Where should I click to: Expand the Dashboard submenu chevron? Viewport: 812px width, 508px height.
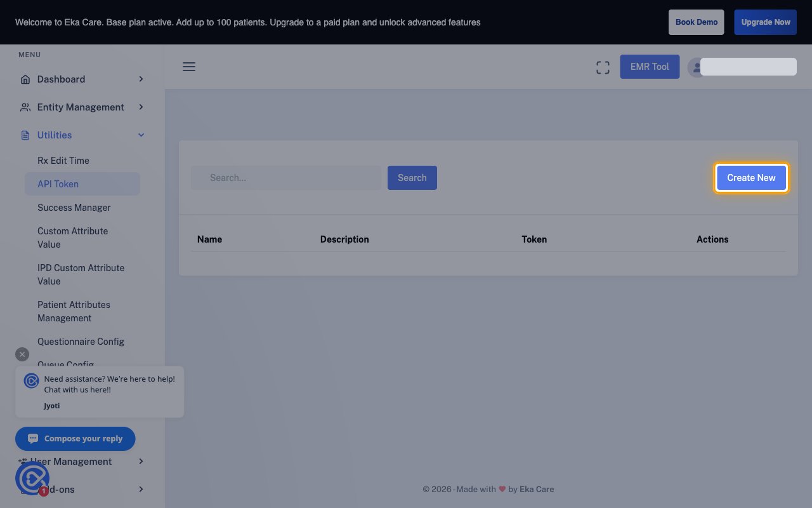coord(141,79)
